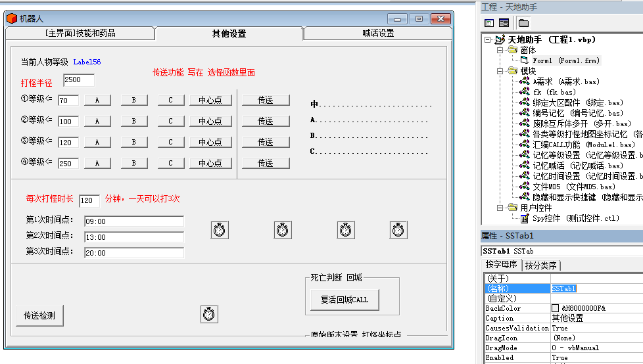643x364 pixels.
Task: Collapse the 用户控件 folder node
Action: pos(500,208)
